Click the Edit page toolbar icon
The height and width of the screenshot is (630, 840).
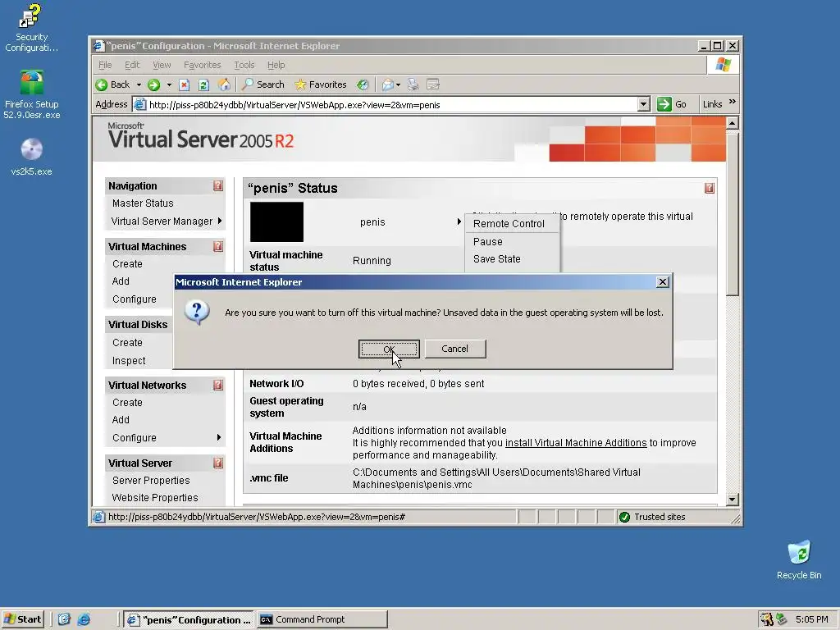point(433,84)
